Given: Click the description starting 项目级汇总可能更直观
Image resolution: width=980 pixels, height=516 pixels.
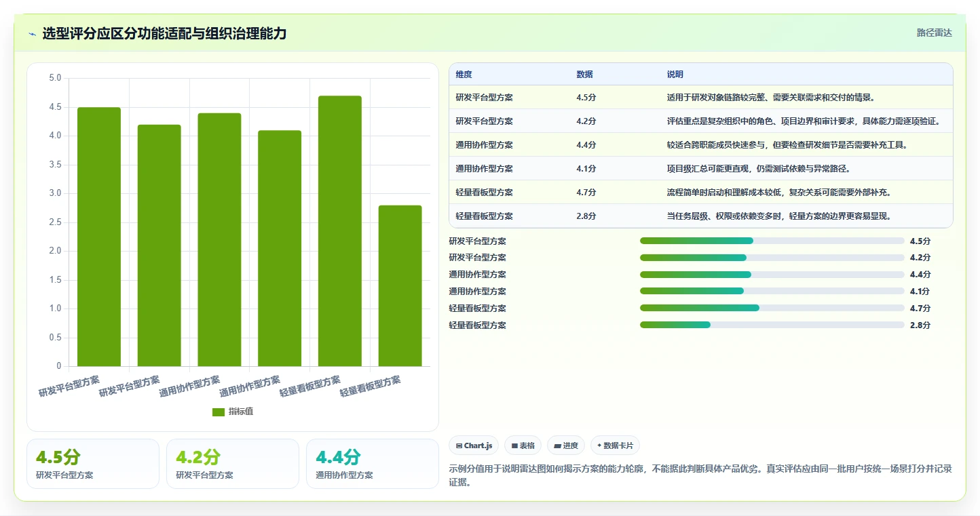Looking at the screenshot, I should coord(759,169).
